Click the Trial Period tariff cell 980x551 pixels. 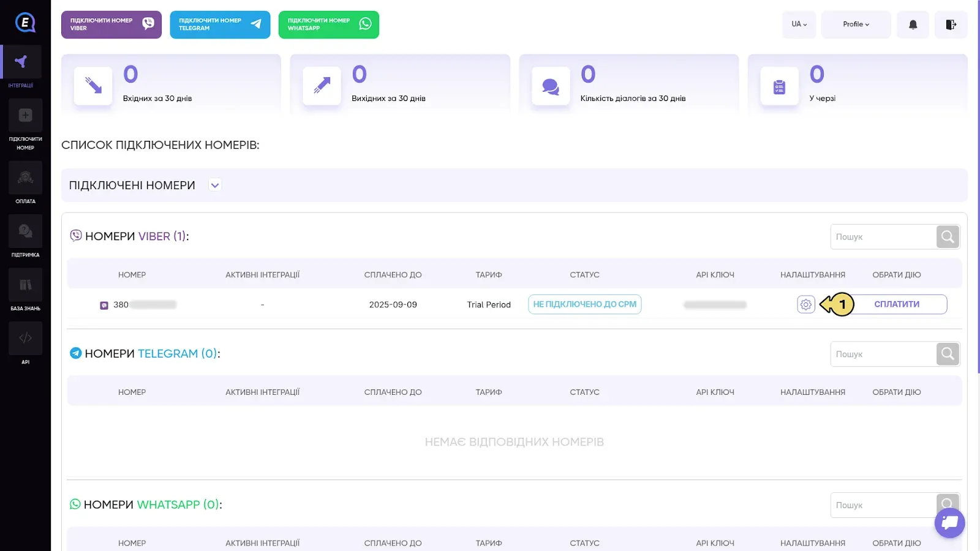489,305
